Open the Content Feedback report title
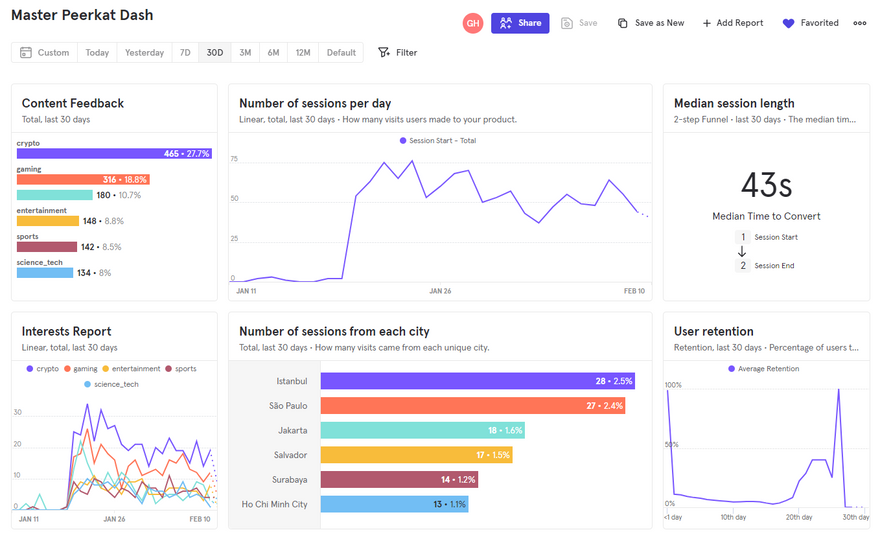Viewport: 880px width, 539px height. (73, 103)
